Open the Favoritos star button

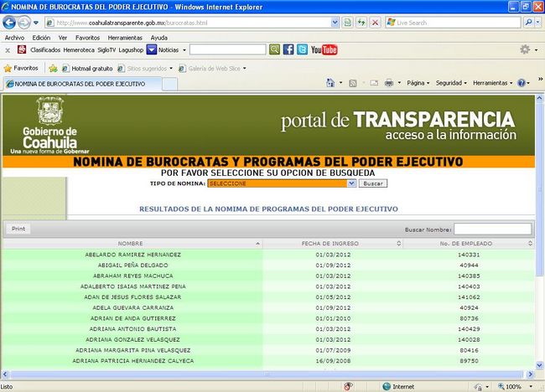[x=21, y=68]
